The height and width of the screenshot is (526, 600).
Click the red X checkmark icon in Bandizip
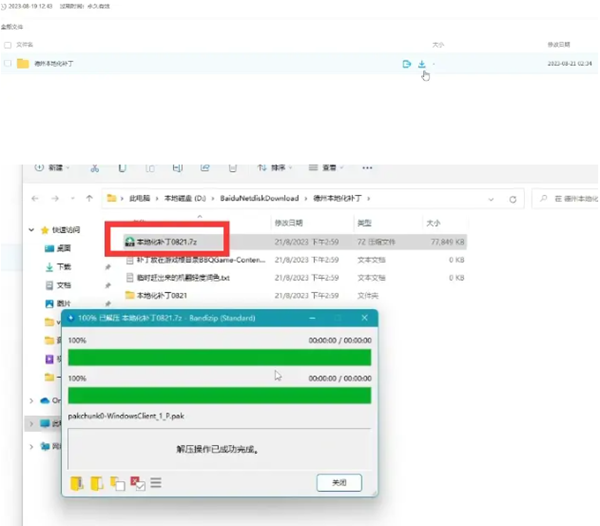(x=137, y=483)
